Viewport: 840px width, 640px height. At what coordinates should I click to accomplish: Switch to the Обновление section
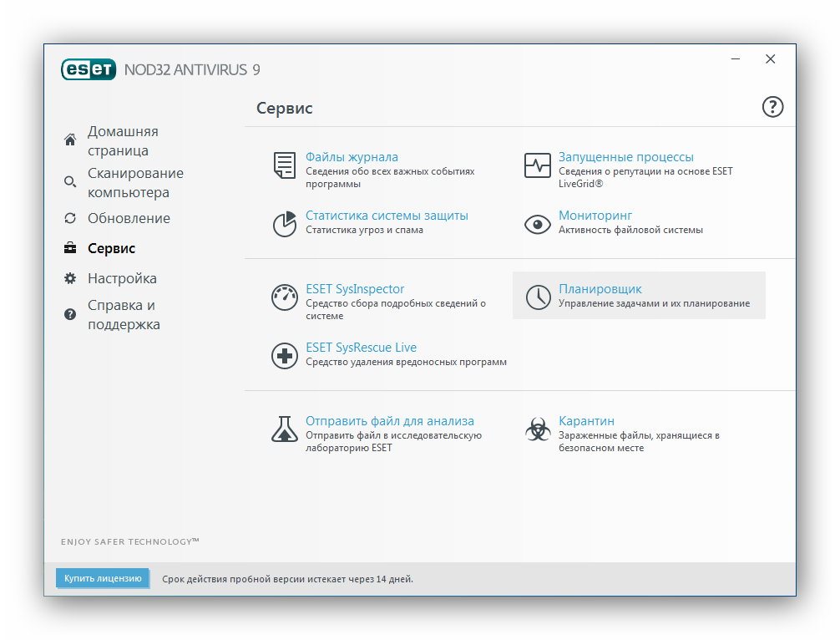[x=129, y=218]
